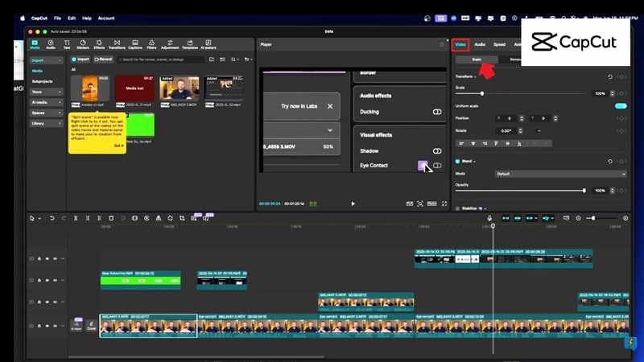
Task: Dismiss the tooltip with Got it
Action: [x=118, y=146]
